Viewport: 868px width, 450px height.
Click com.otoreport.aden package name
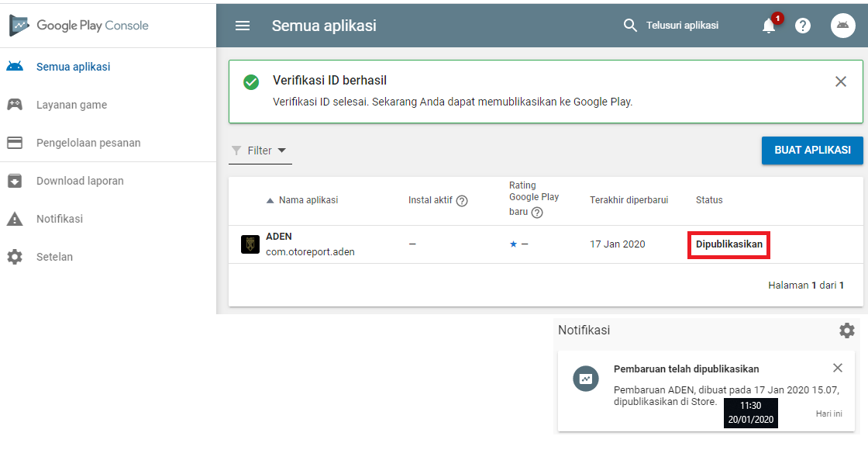[310, 252]
